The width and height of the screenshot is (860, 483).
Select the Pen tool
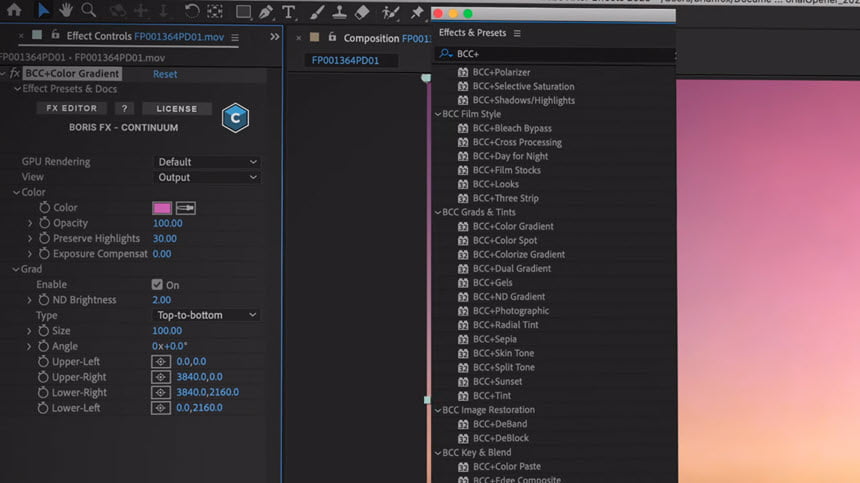[x=266, y=12]
